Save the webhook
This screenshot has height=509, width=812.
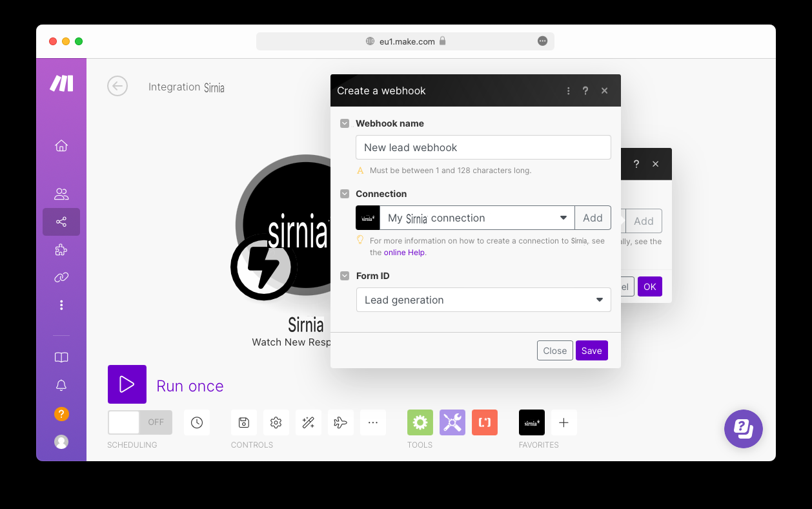592,351
